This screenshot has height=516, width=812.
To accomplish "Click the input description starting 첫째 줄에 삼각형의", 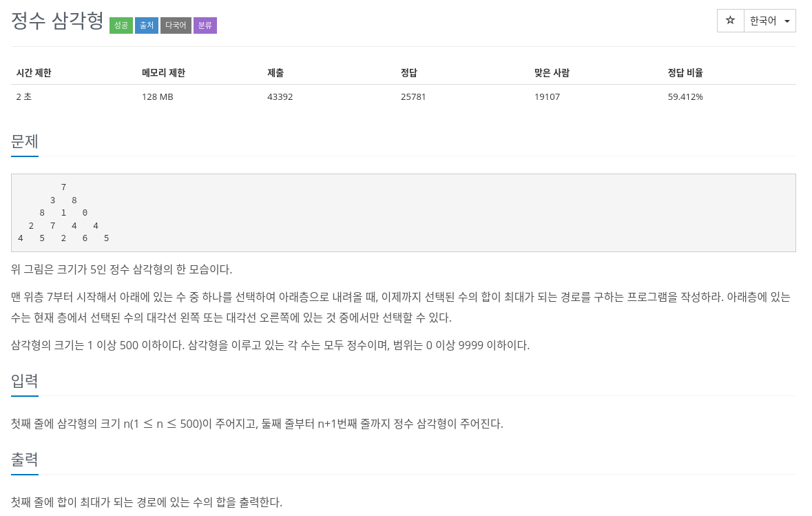I will [x=257, y=424].
